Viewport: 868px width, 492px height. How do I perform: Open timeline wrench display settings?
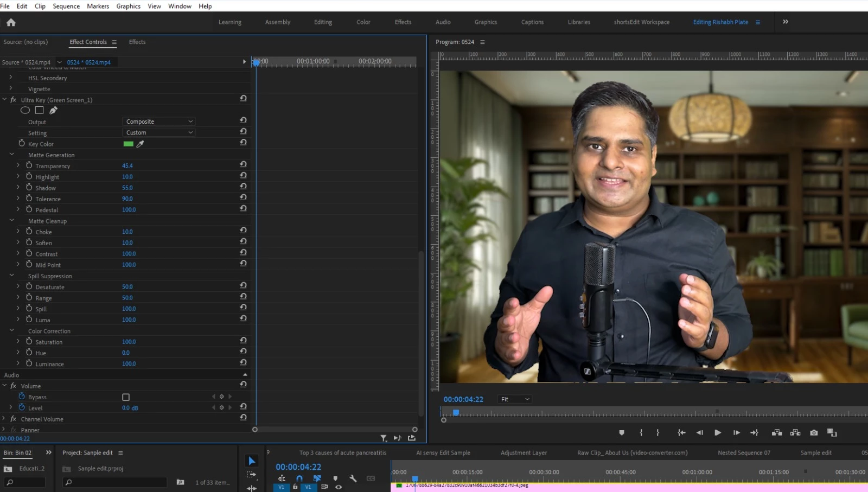[353, 478]
